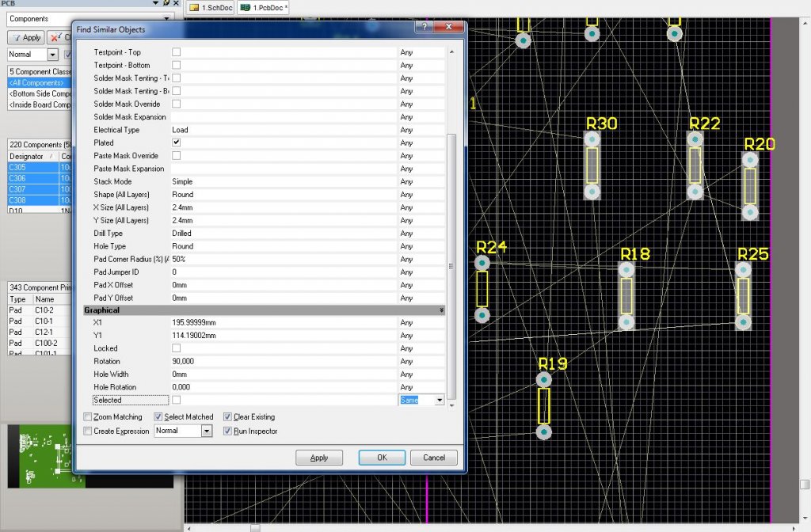Click the R19 designator on PCB

coord(553,364)
